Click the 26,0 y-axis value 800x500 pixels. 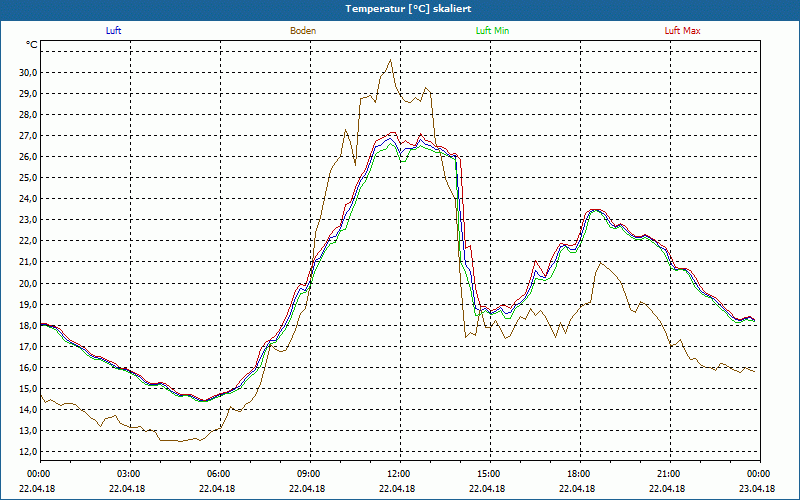tap(29, 157)
